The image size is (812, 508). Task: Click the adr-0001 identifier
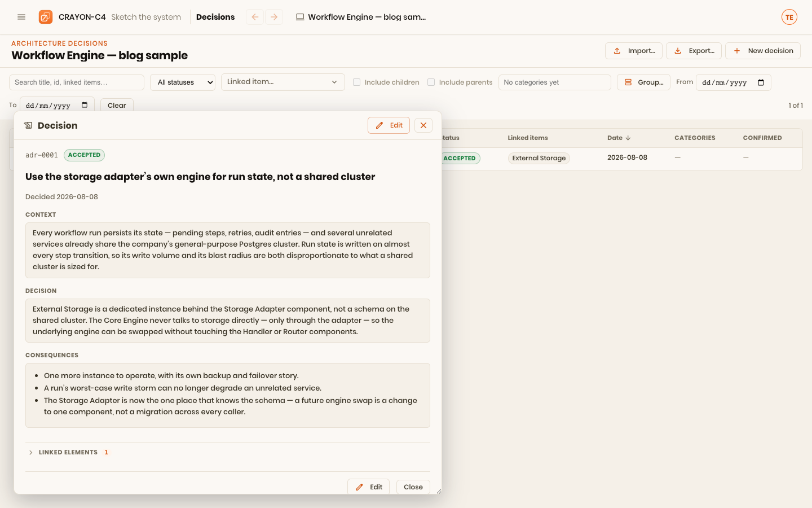coord(42,155)
